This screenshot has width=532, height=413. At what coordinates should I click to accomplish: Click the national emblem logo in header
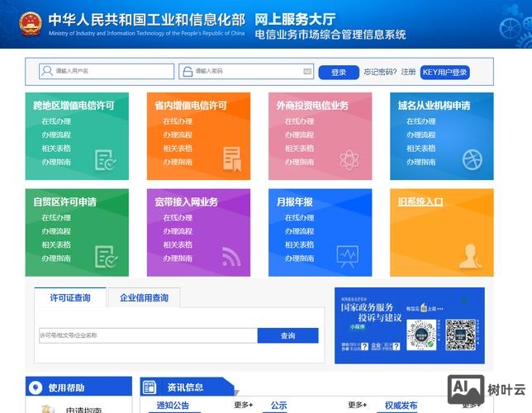(31, 24)
